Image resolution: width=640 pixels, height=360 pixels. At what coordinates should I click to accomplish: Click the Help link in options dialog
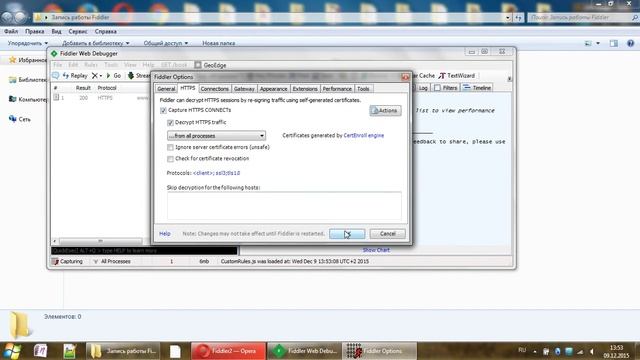coord(164,233)
